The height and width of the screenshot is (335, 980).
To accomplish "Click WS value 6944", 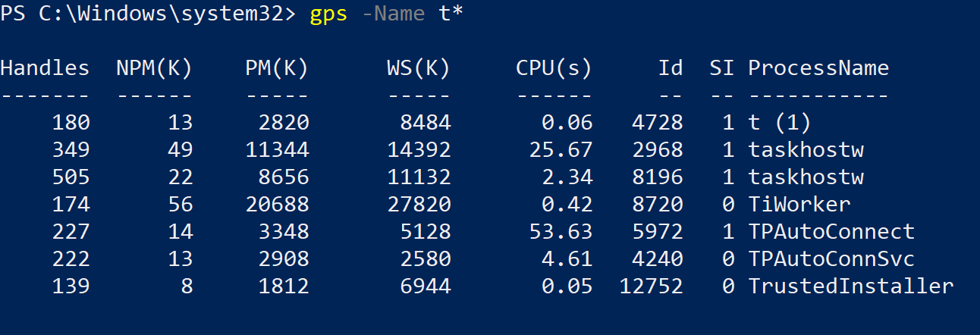I will tap(426, 286).
